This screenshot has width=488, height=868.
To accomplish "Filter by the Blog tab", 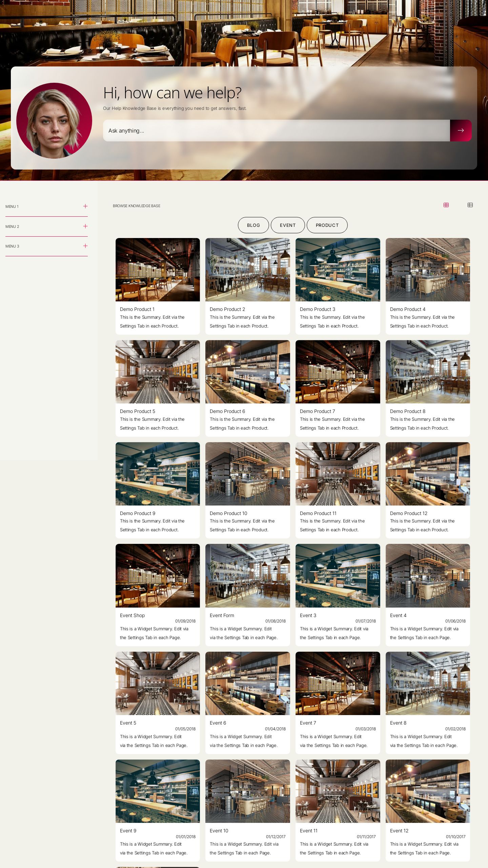I will pyautogui.click(x=253, y=225).
